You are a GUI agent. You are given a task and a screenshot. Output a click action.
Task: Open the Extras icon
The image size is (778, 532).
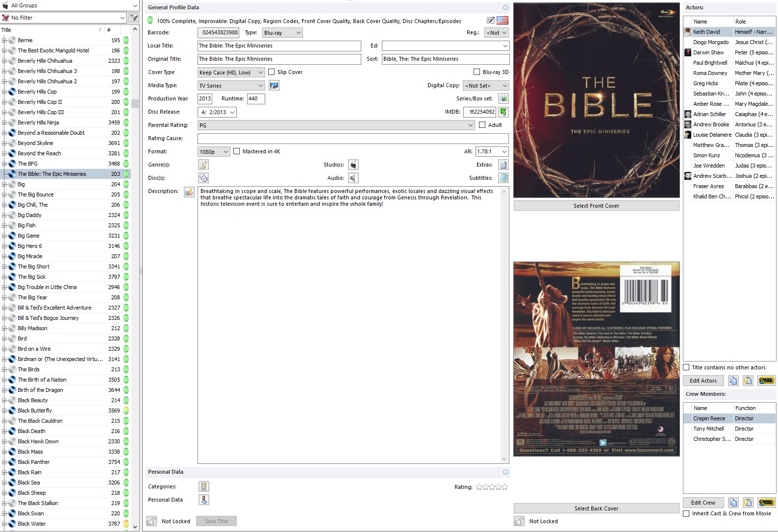coord(503,165)
